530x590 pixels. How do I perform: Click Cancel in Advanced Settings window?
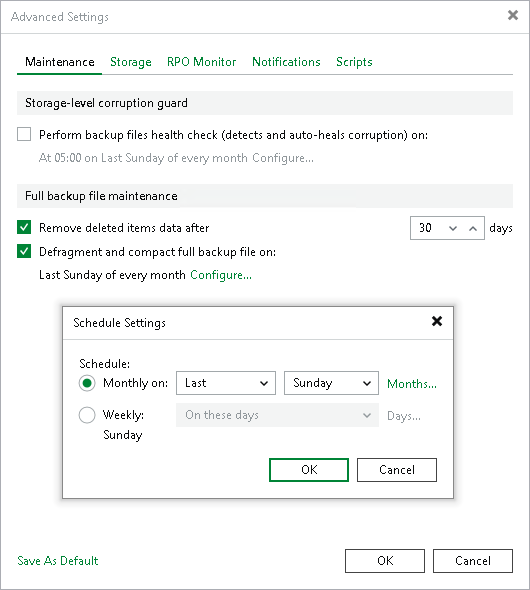tap(473, 561)
